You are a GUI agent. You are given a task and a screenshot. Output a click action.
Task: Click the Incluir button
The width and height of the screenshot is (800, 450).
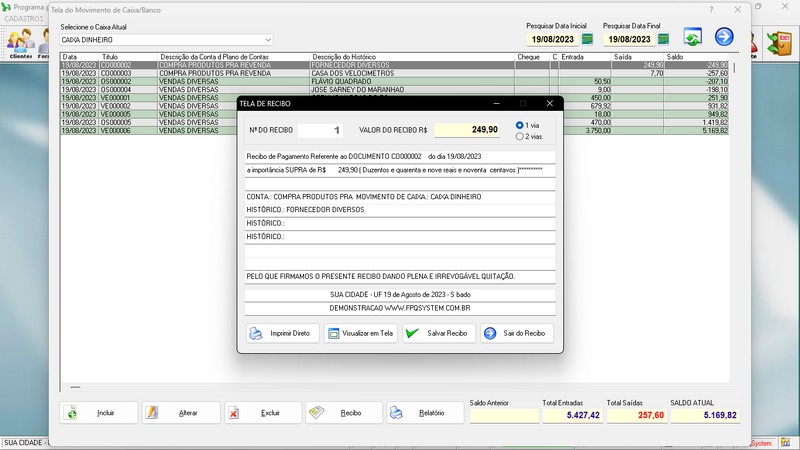[x=97, y=412]
